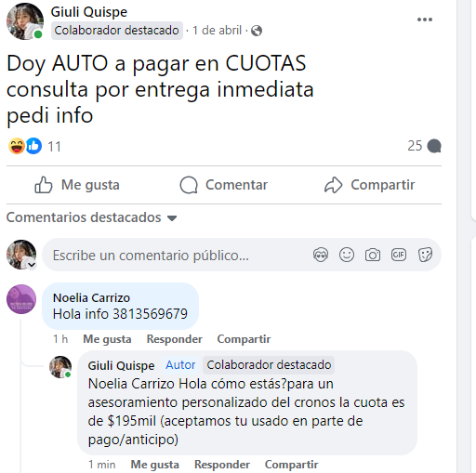
Task: Click the public globe audience icon
Action: (x=257, y=31)
